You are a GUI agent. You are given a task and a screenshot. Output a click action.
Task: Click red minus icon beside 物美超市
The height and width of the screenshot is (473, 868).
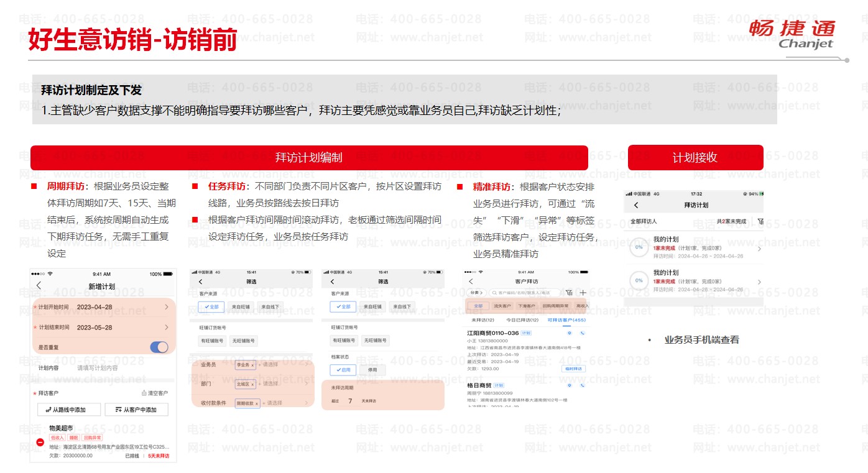(x=40, y=442)
